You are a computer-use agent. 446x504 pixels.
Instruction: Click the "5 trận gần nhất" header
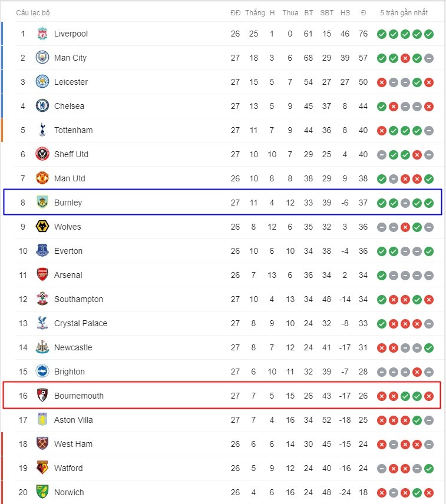404,12
